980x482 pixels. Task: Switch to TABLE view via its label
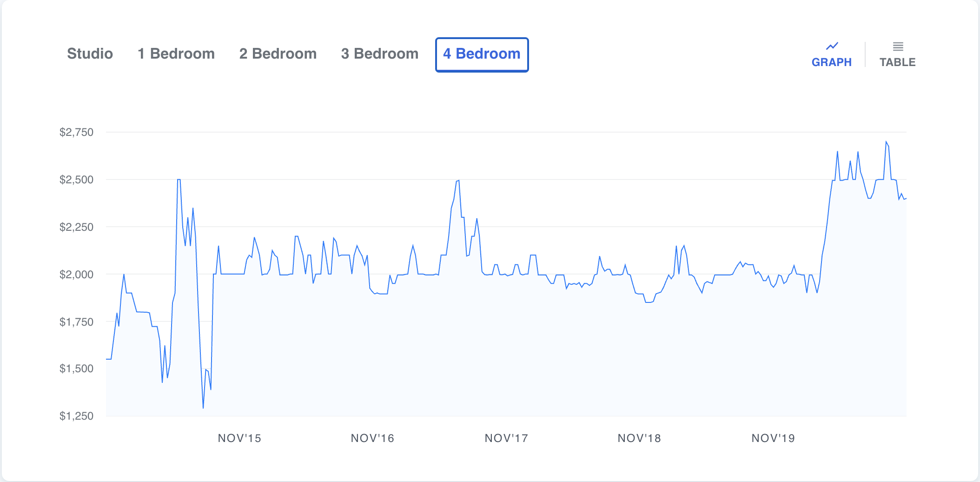point(897,62)
